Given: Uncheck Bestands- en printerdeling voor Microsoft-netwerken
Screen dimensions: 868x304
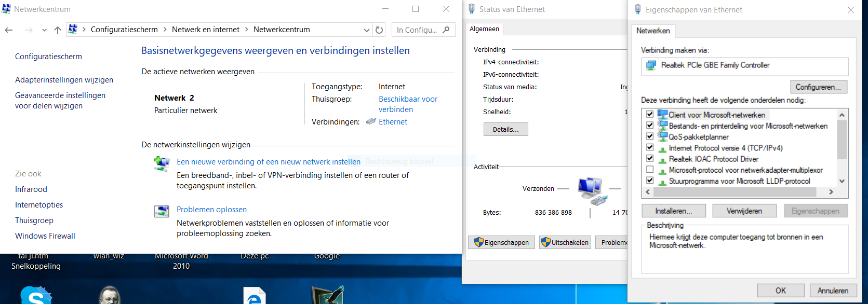Looking at the screenshot, I should pyautogui.click(x=650, y=125).
